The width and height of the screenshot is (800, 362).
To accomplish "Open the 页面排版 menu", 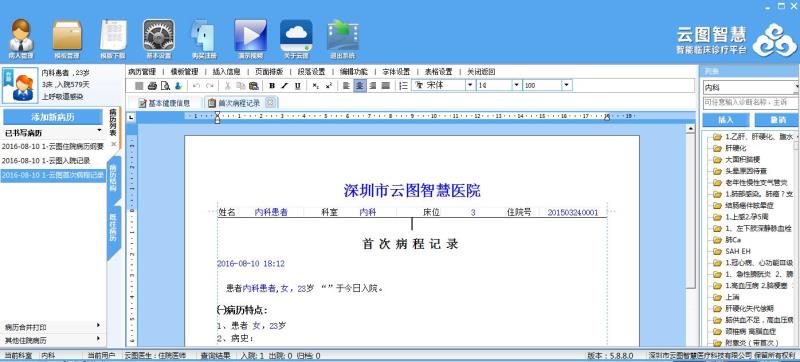I will (269, 71).
